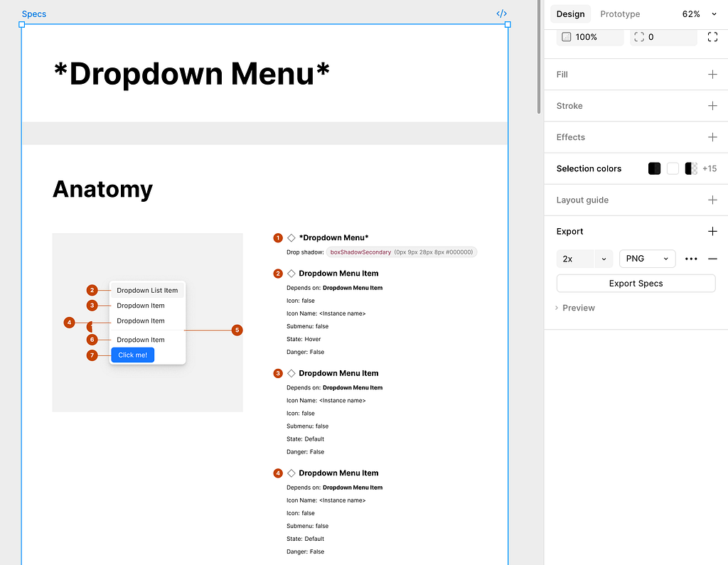Image resolution: width=728 pixels, height=565 pixels.
Task: Select the black selection color swatch
Action: point(655,169)
